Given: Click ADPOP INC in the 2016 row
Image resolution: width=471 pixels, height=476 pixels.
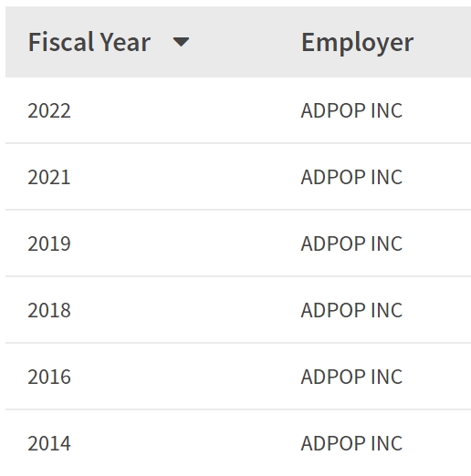Looking at the screenshot, I should point(351,377).
